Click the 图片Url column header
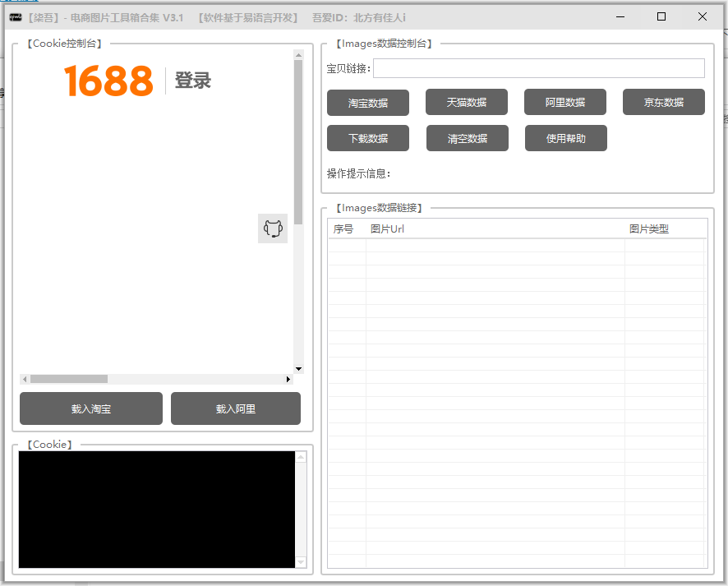 pos(387,228)
